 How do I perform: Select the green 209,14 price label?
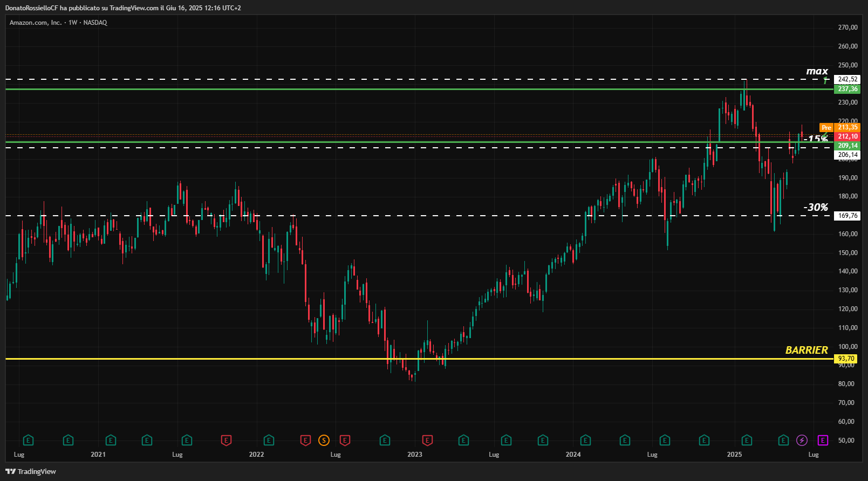point(848,146)
